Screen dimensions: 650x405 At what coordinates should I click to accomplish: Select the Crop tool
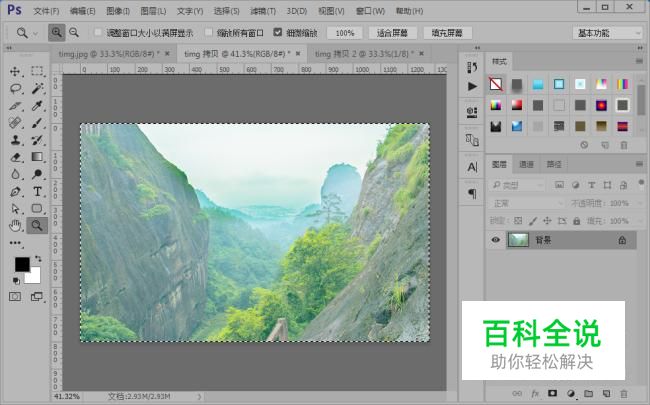click(x=15, y=106)
